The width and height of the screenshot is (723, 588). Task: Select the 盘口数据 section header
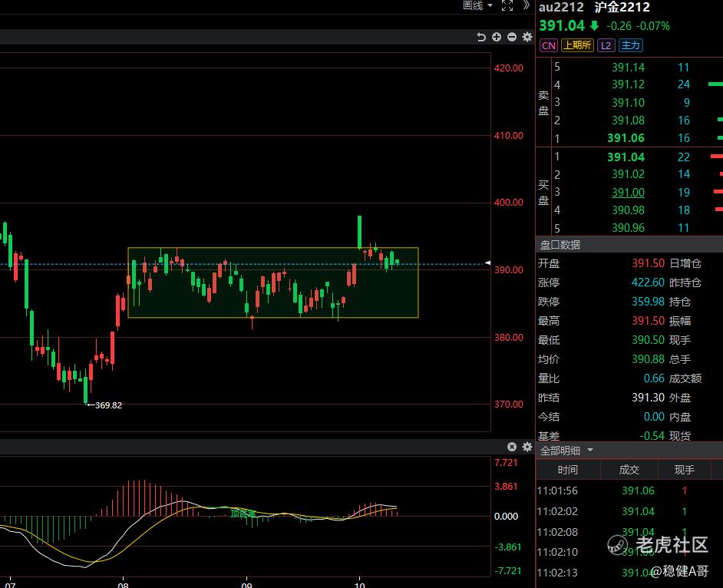pyautogui.click(x=560, y=245)
